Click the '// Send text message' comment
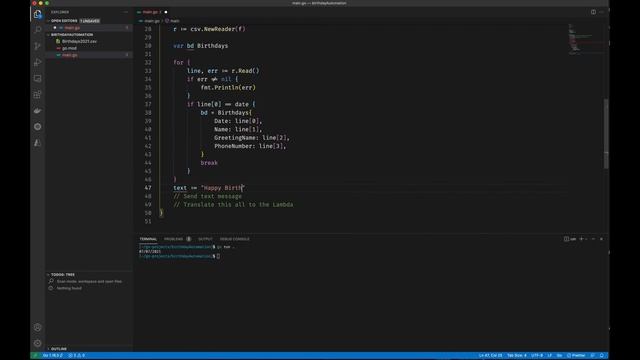 [207, 196]
